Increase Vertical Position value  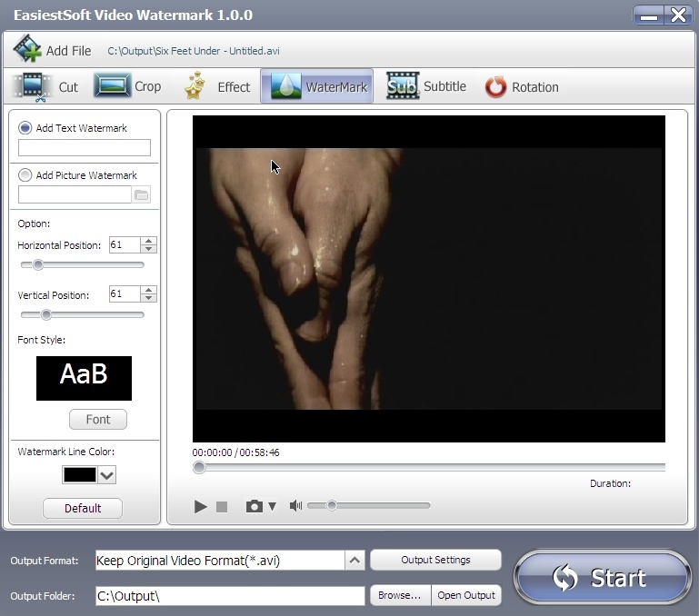pos(148,290)
